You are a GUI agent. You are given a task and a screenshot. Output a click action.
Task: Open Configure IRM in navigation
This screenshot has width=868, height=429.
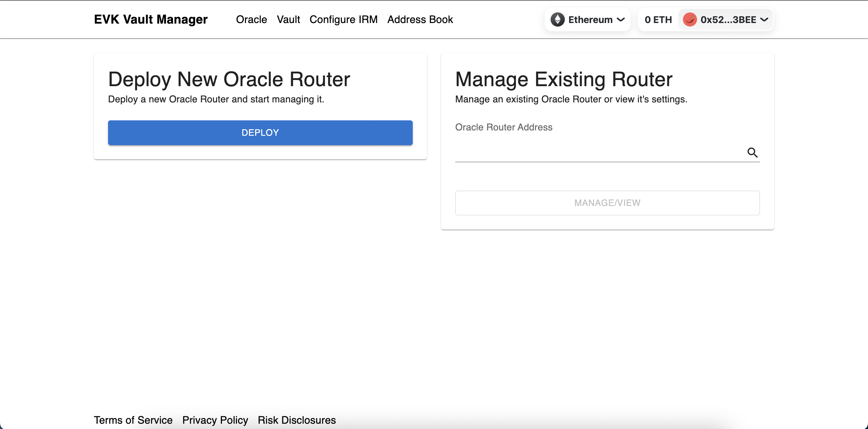pyautogui.click(x=343, y=19)
